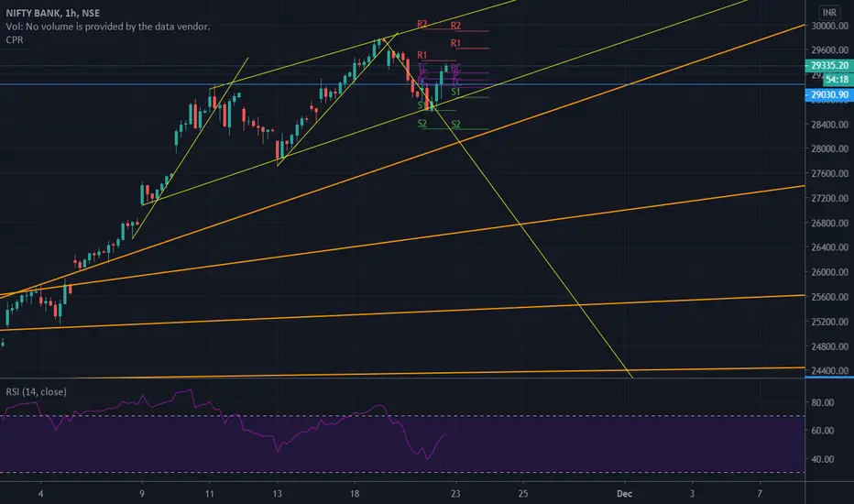Screen dimensions: 854x504
Task: Click the 25600.00 price axis label
Action: (x=829, y=297)
